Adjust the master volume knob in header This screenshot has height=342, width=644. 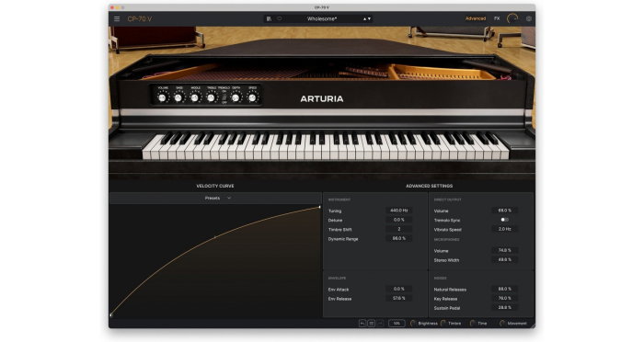512,18
